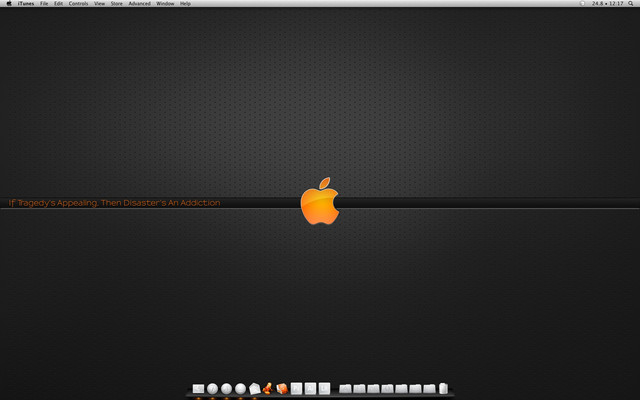
Task: Click the status icon left of the date
Action: [x=582, y=4]
